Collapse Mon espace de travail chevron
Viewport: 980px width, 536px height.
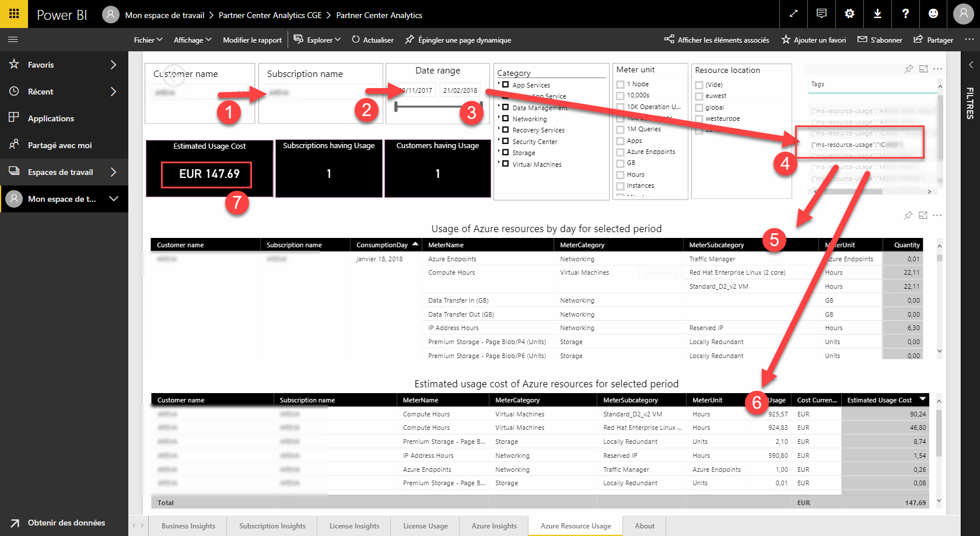coord(114,198)
